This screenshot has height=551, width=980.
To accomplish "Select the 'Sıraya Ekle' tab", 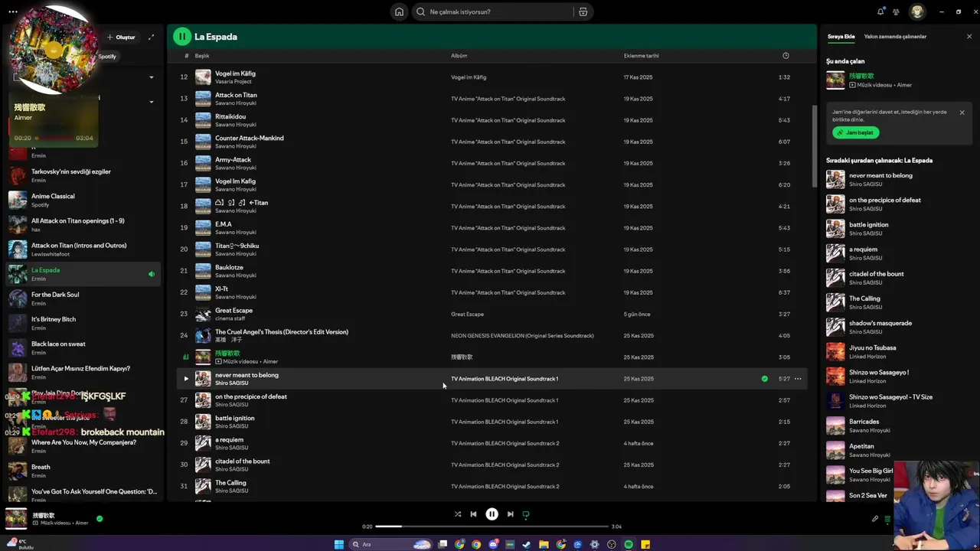I will click(841, 37).
